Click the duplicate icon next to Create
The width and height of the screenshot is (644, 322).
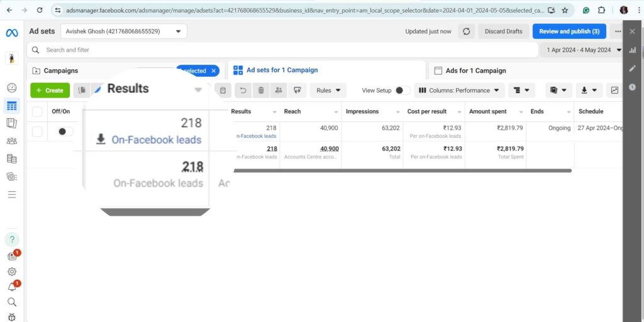[x=82, y=91]
